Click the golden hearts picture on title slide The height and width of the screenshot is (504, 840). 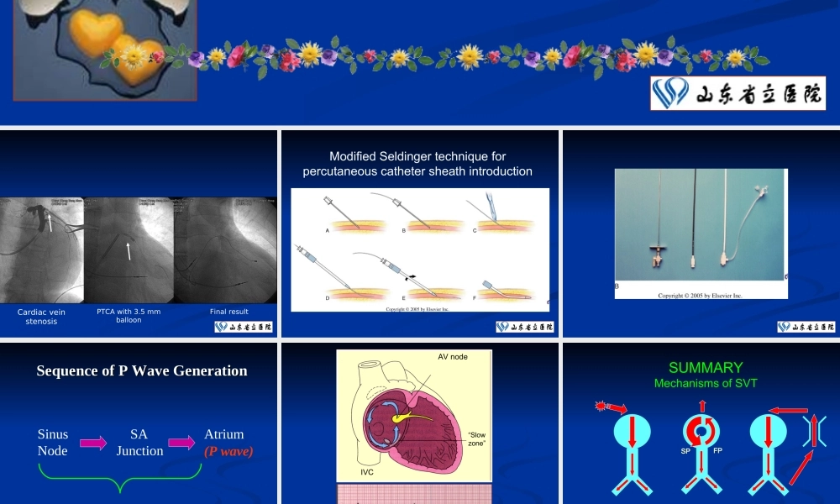click(105, 50)
